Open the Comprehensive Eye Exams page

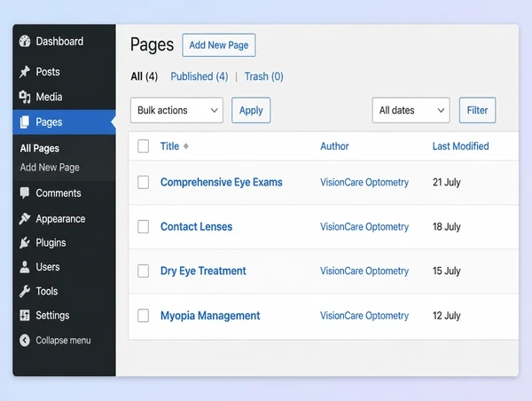point(221,182)
